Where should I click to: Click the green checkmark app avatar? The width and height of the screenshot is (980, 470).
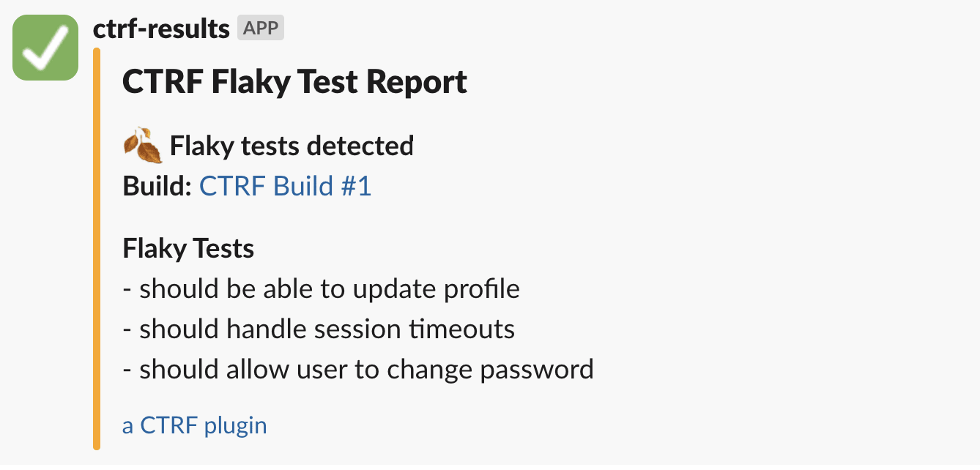pyautogui.click(x=45, y=48)
